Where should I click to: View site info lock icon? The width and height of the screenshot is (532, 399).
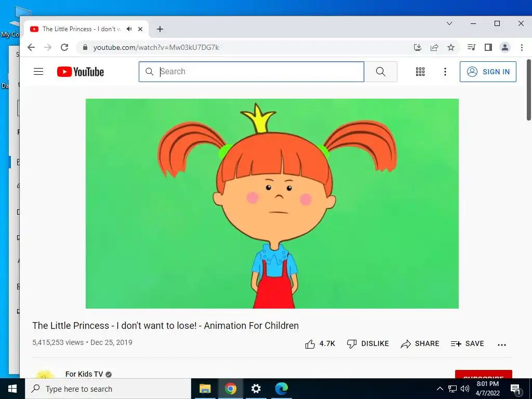pyautogui.click(x=85, y=47)
